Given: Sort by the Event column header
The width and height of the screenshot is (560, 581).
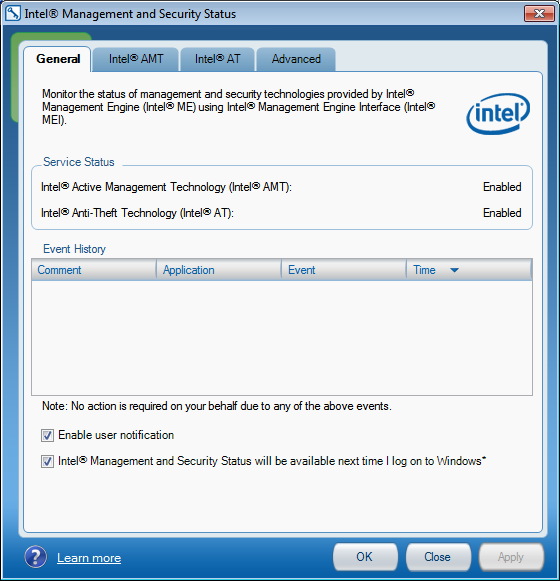Looking at the screenshot, I should click(344, 270).
